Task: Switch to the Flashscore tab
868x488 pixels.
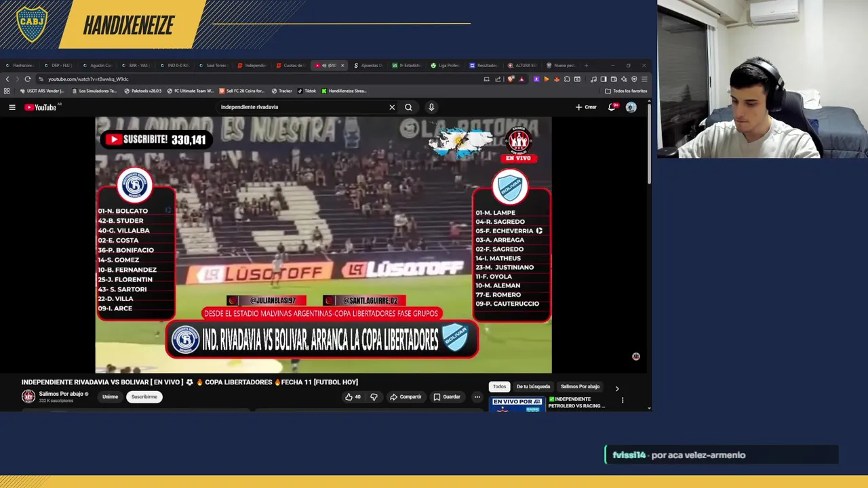Action: [19, 65]
